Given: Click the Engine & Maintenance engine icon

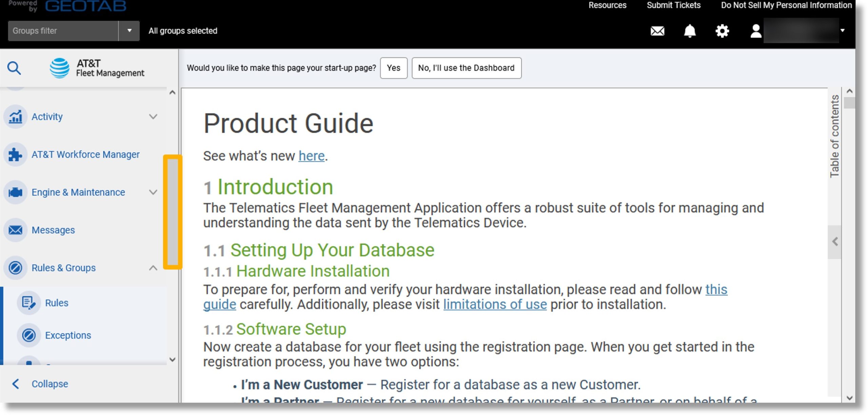Looking at the screenshot, I should pyautogui.click(x=15, y=192).
